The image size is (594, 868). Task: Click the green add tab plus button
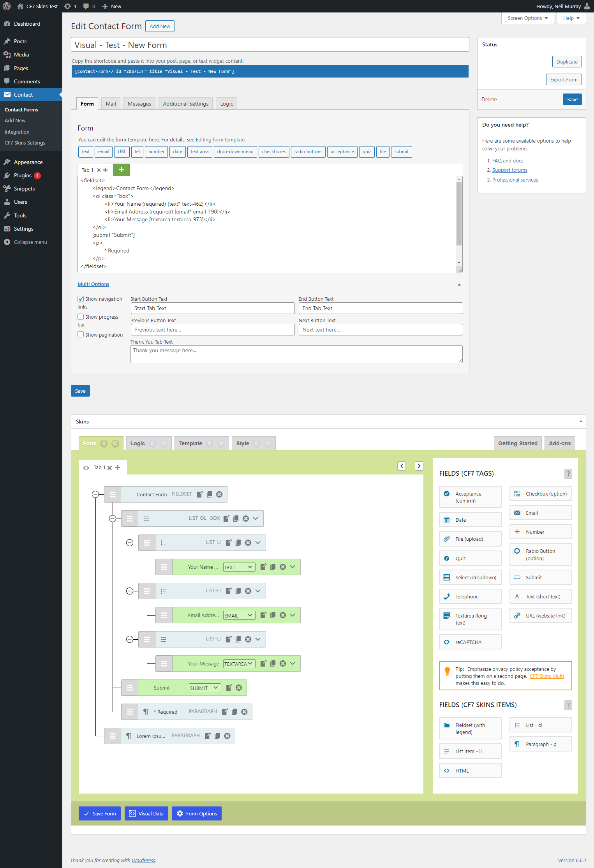tap(121, 170)
